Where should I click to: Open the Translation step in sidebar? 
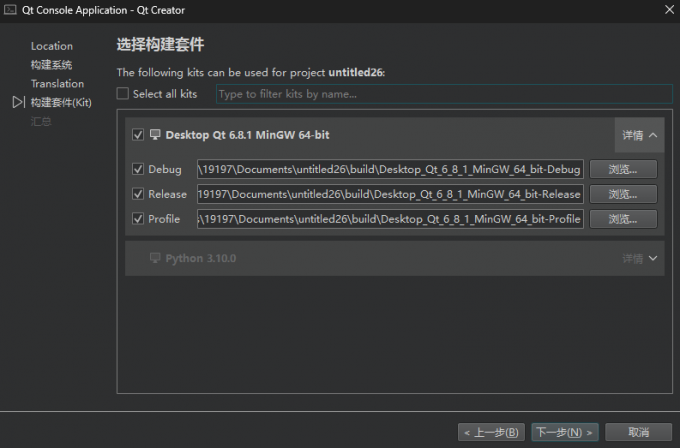pos(57,84)
